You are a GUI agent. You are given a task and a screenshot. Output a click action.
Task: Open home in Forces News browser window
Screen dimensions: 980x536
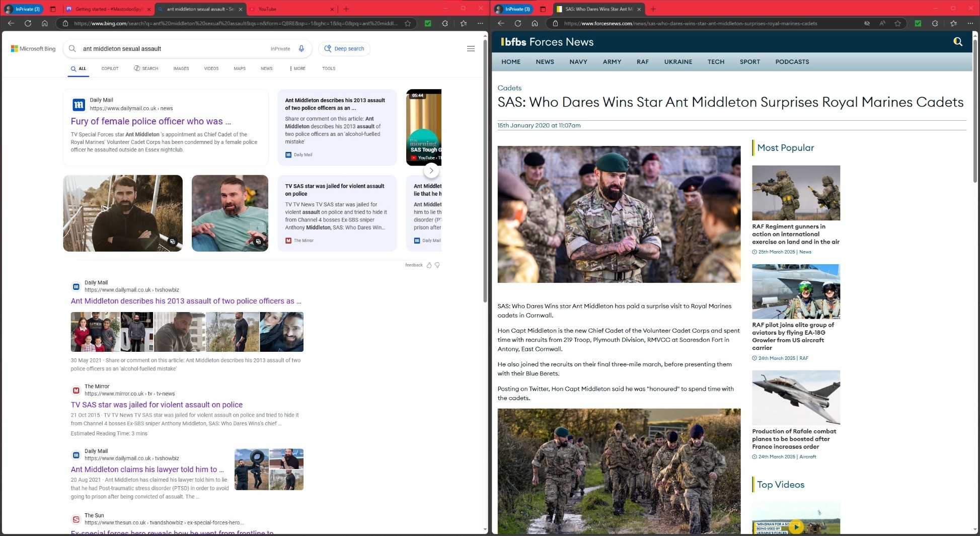pos(535,23)
